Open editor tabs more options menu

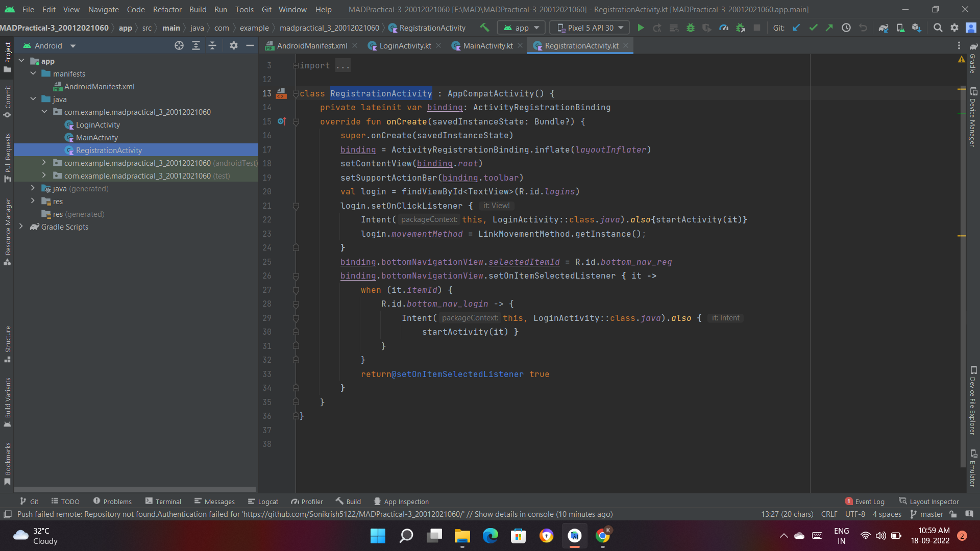tap(959, 46)
